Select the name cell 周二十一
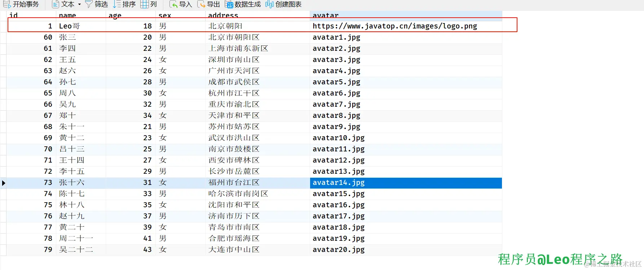The height and width of the screenshot is (270, 644). coord(81,238)
